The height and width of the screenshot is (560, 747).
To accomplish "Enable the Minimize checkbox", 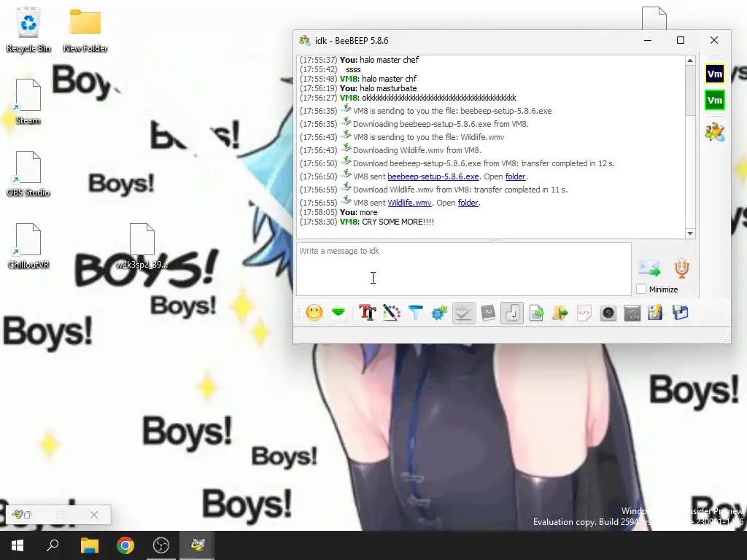I will [641, 289].
